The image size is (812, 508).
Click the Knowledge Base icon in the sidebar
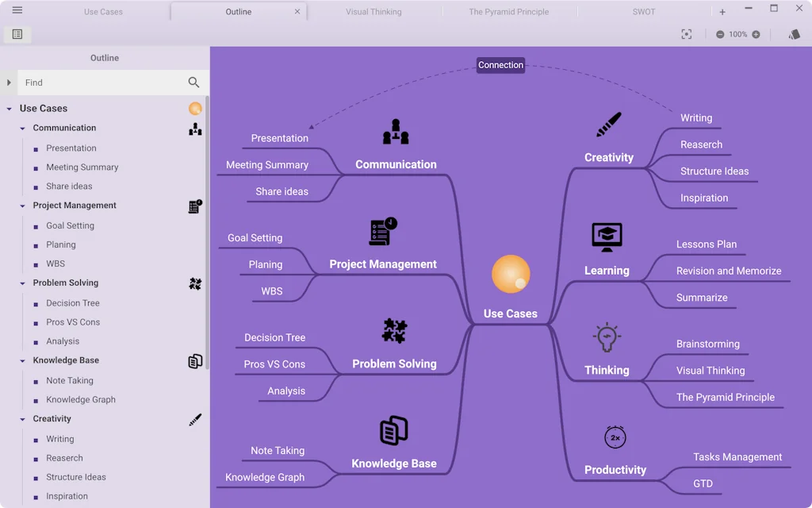[195, 361]
